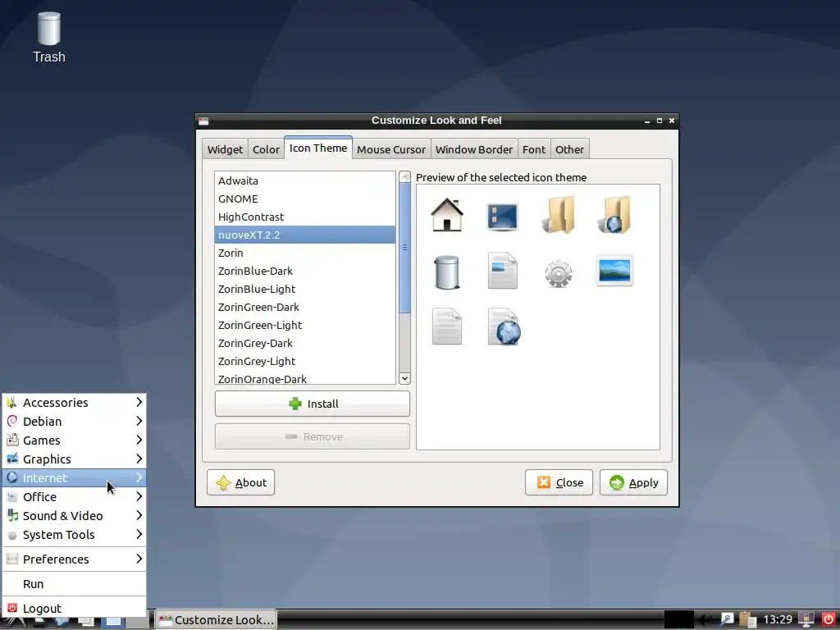Image resolution: width=840 pixels, height=630 pixels.
Task: Open the Office menu entry
Action: tap(74, 496)
